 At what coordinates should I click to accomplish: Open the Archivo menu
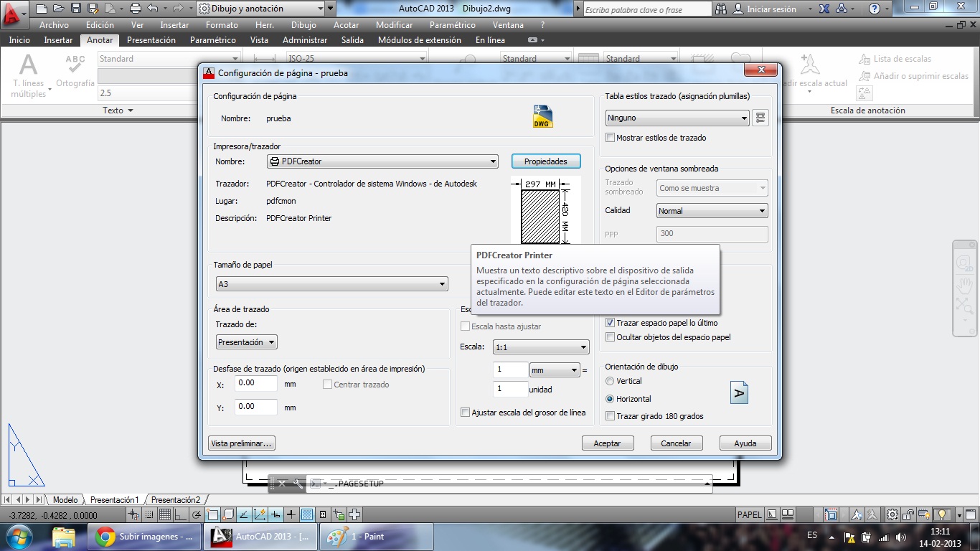click(54, 25)
